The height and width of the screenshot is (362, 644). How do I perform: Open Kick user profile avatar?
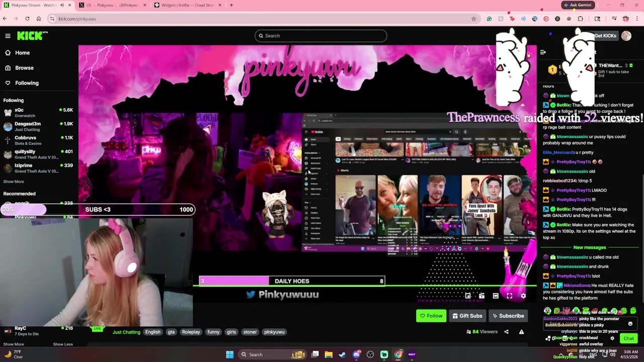(x=626, y=36)
